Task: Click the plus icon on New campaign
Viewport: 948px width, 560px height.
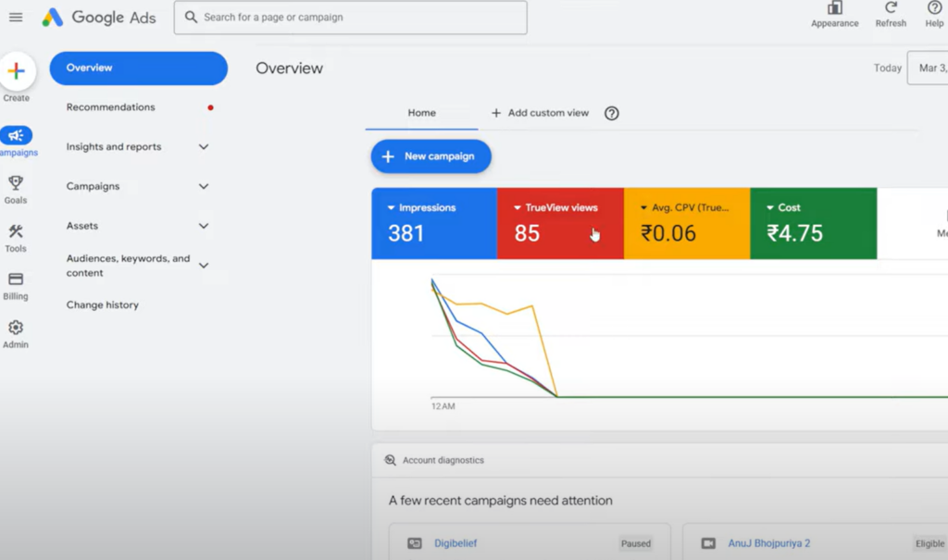Action: pyautogui.click(x=388, y=156)
